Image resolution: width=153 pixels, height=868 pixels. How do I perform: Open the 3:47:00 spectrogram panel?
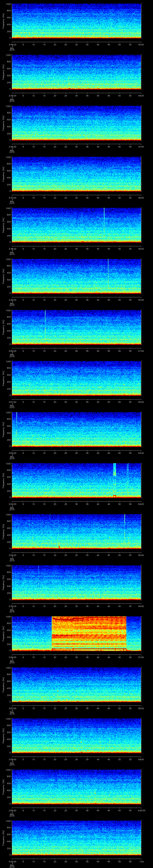pos(76,174)
